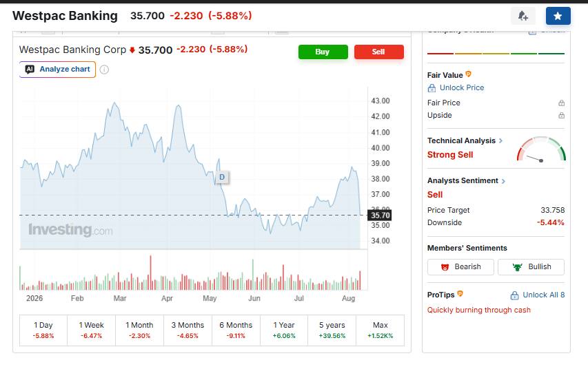Viewport: 588px width, 369px height.
Task: Click the lock icon beside Upside
Action: pos(561,116)
